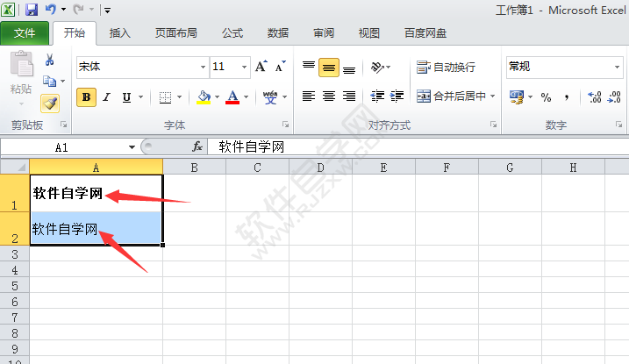Select Center text alignment icon
This screenshot has width=629, height=364.
pos(329,96)
